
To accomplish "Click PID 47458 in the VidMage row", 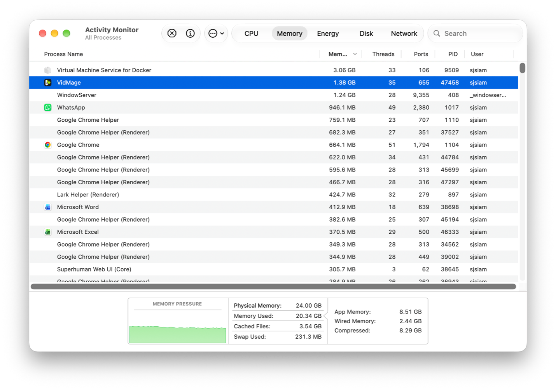I will click(450, 82).
